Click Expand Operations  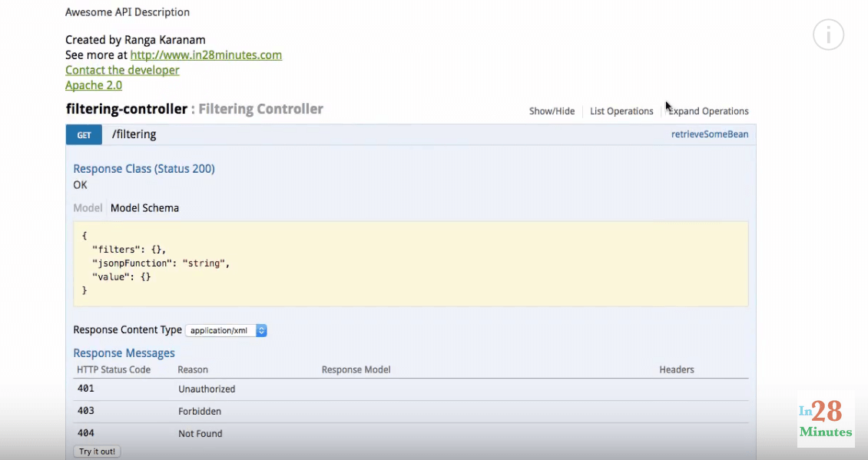click(x=708, y=111)
